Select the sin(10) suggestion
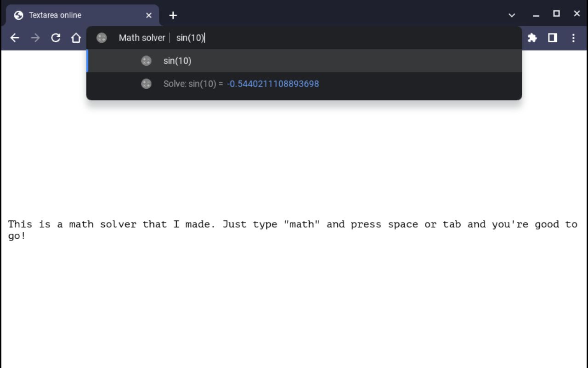This screenshot has width=588, height=368. click(x=177, y=61)
